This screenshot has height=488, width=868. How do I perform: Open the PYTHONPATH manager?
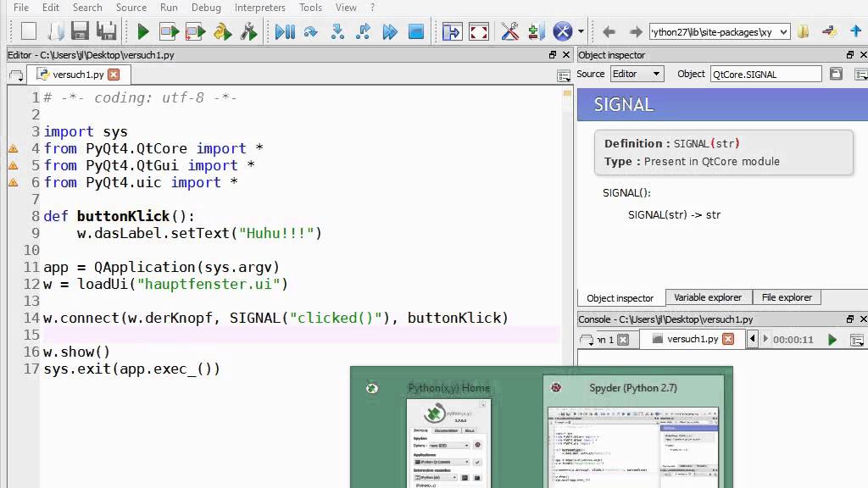coord(536,31)
